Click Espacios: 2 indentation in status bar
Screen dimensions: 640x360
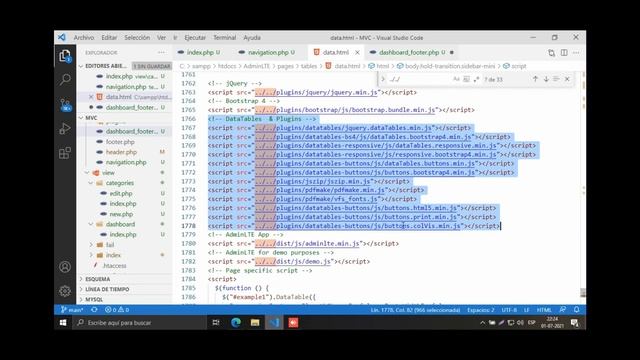tap(481, 310)
